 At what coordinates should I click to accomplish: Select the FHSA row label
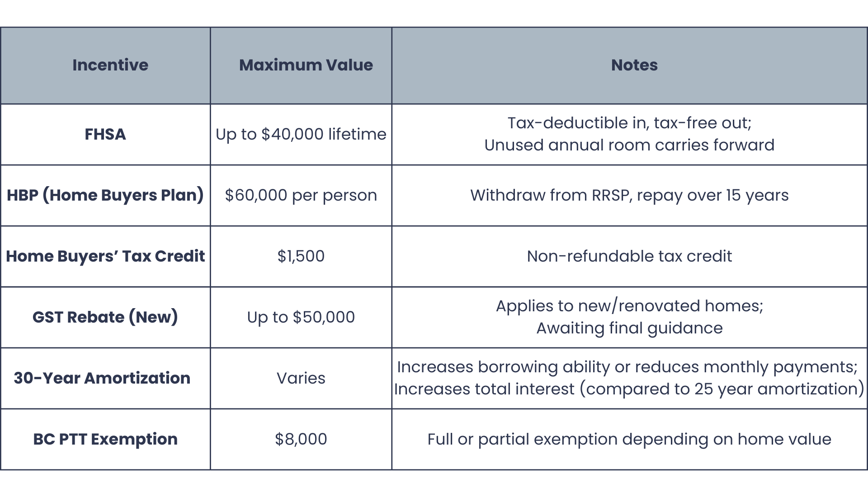tap(105, 134)
